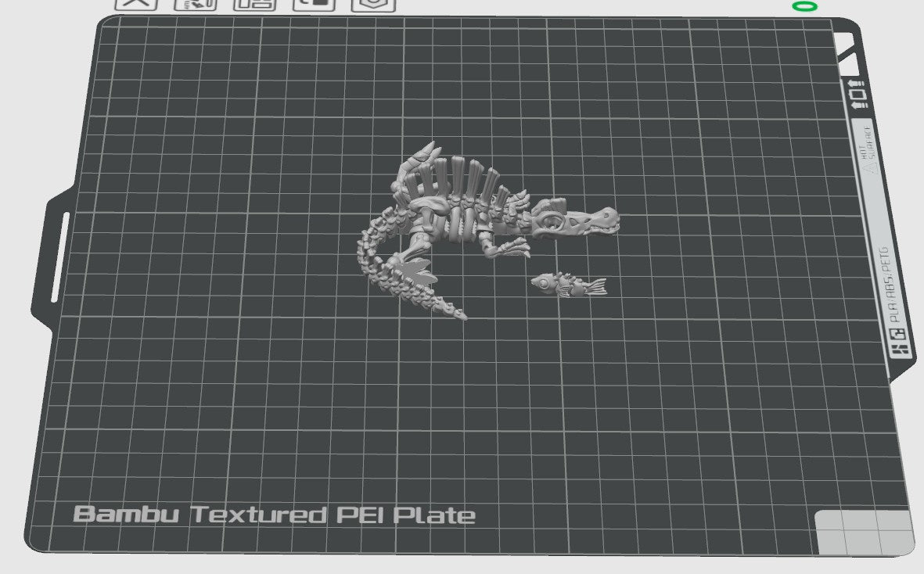924x574 pixels.
Task: Click the X-shaped icon in the top toolbar
Action: (136, 3)
